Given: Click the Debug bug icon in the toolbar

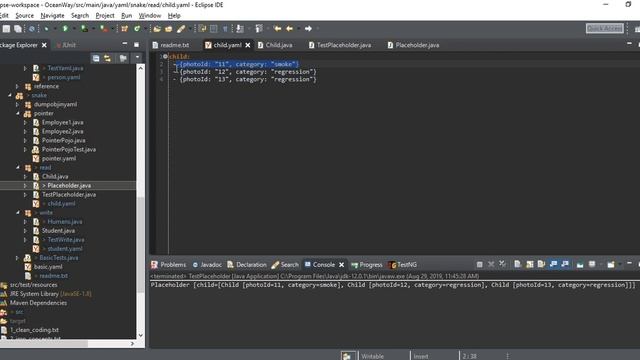Looking at the screenshot, I should click(46, 29).
